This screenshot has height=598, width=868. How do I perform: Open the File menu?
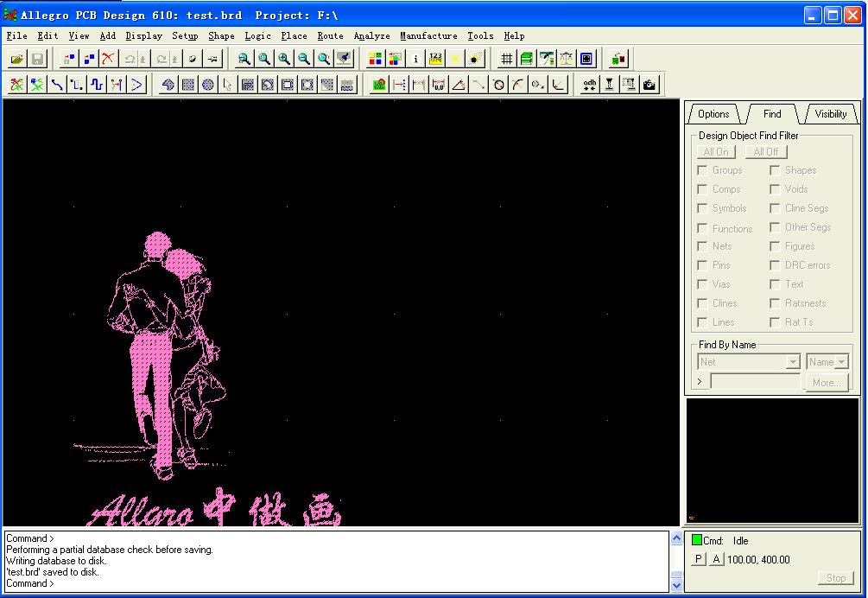pyautogui.click(x=16, y=36)
